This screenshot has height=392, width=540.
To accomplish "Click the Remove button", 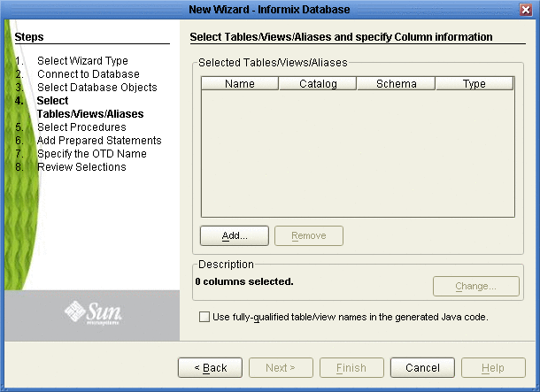I will pos(309,235).
